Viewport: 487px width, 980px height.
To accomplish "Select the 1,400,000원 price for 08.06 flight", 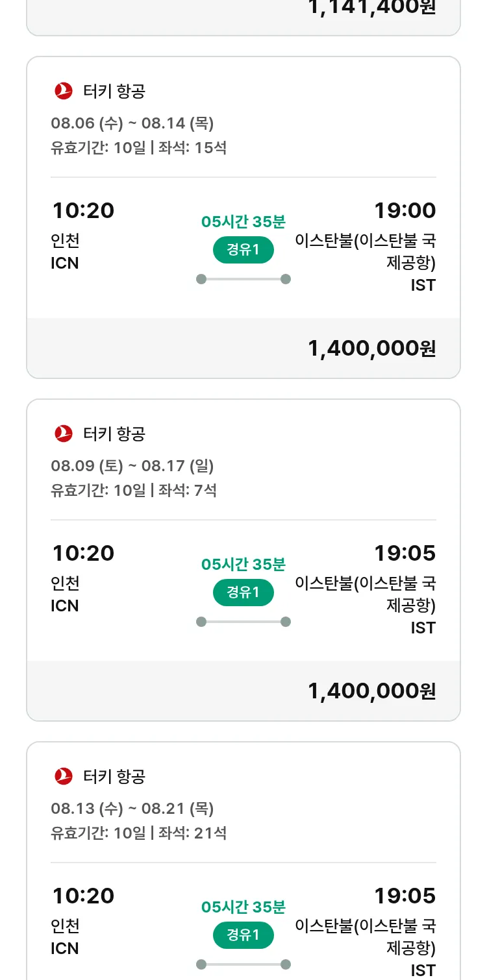I will pyautogui.click(x=371, y=349).
